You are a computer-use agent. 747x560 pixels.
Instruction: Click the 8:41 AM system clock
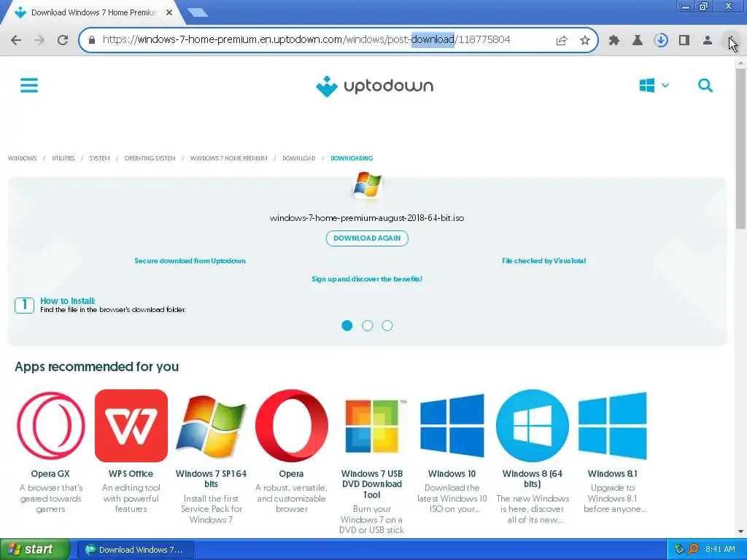pos(720,550)
